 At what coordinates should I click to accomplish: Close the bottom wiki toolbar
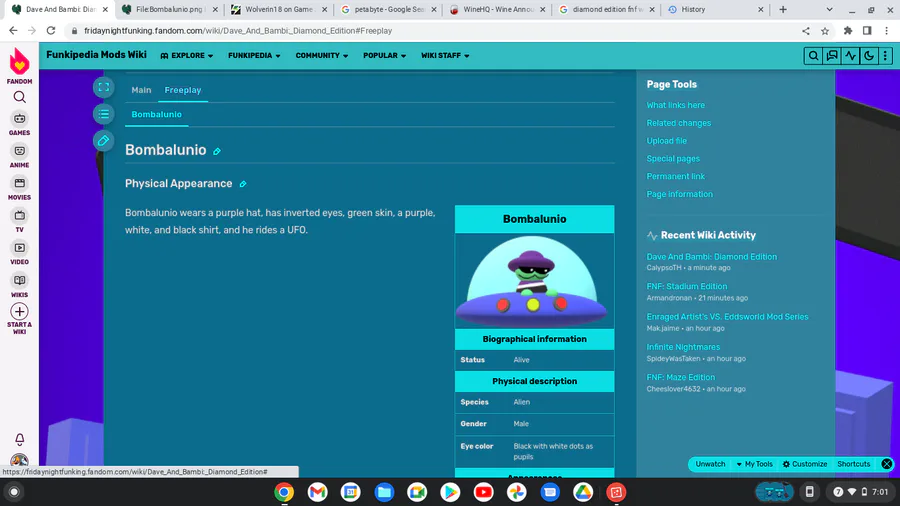pyautogui.click(x=887, y=464)
